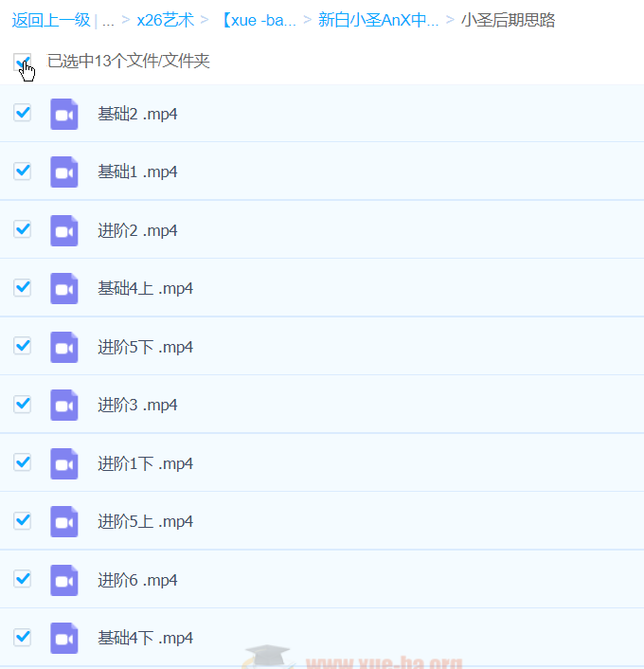Click the video icon for 基础4上 .mp4

pos(63,288)
